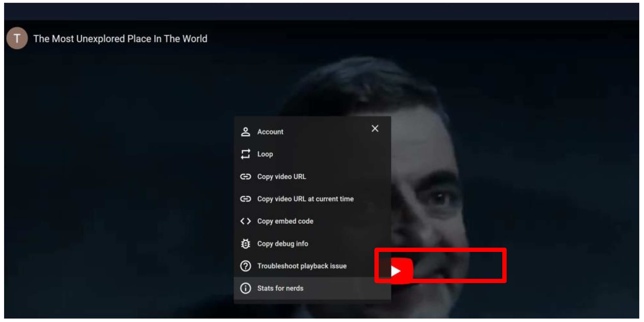Click the Stats for nerds info icon
This screenshot has height=322, width=644.
click(245, 288)
